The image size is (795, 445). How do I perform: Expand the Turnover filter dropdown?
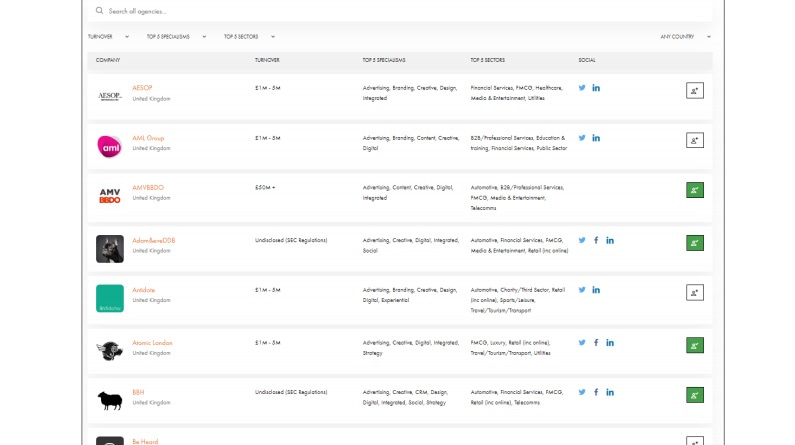108,36
